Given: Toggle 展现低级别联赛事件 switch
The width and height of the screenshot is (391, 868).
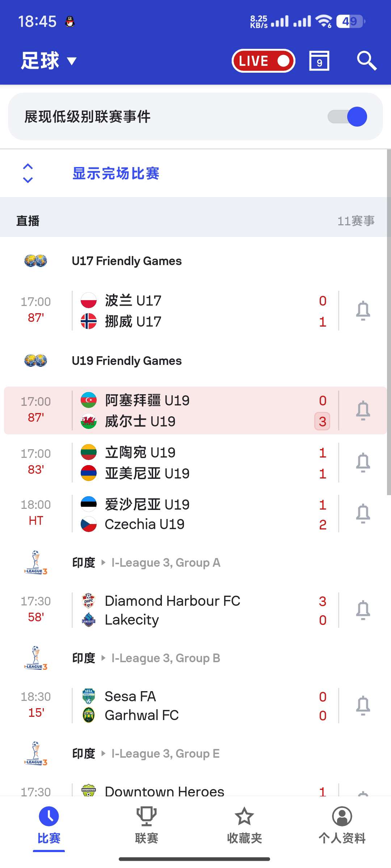Looking at the screenshot, I should (x=347, y=116).
